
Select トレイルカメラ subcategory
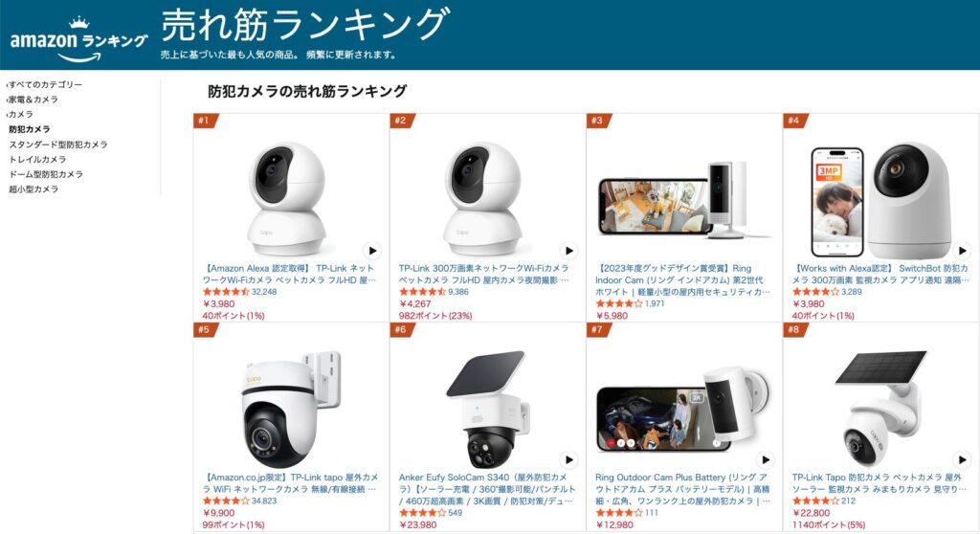37,160
